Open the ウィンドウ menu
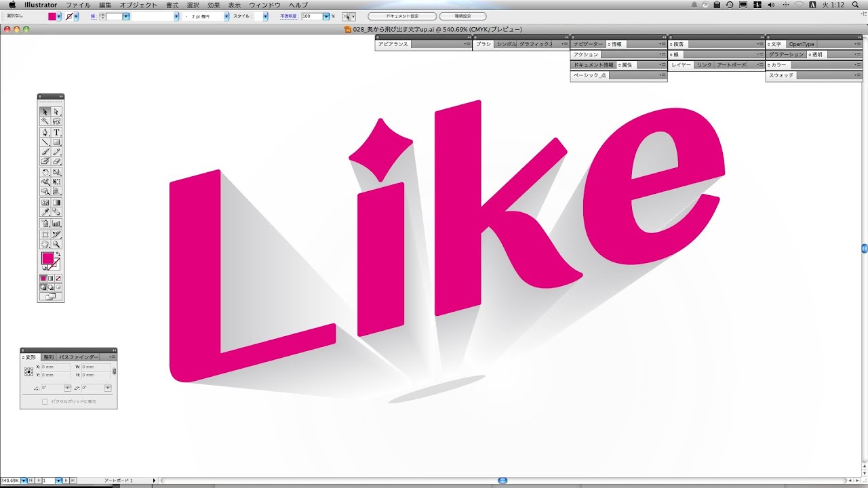Image resolution: width=868 pixels, height=488 pixels. 264,5
